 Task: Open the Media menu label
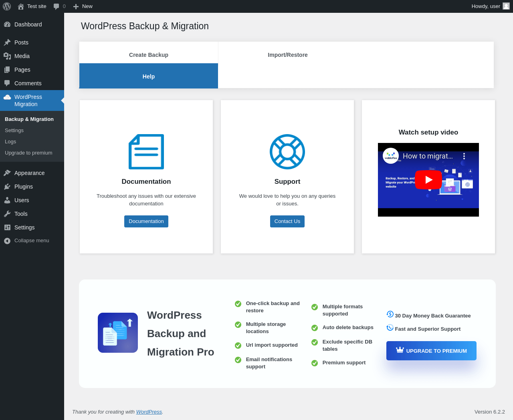(22, 56)
